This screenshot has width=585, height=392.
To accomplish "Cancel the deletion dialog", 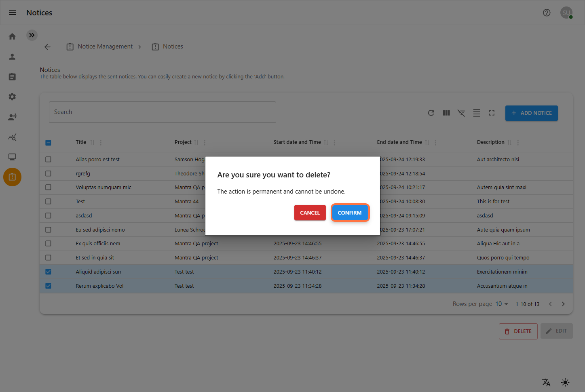I will [x=310, y=213].
